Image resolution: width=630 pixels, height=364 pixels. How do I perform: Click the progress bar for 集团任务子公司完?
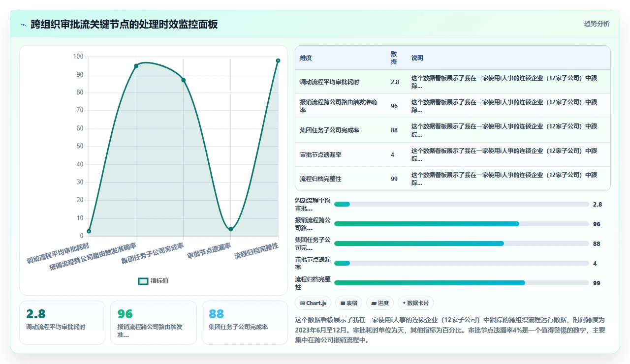coord(461,243)
